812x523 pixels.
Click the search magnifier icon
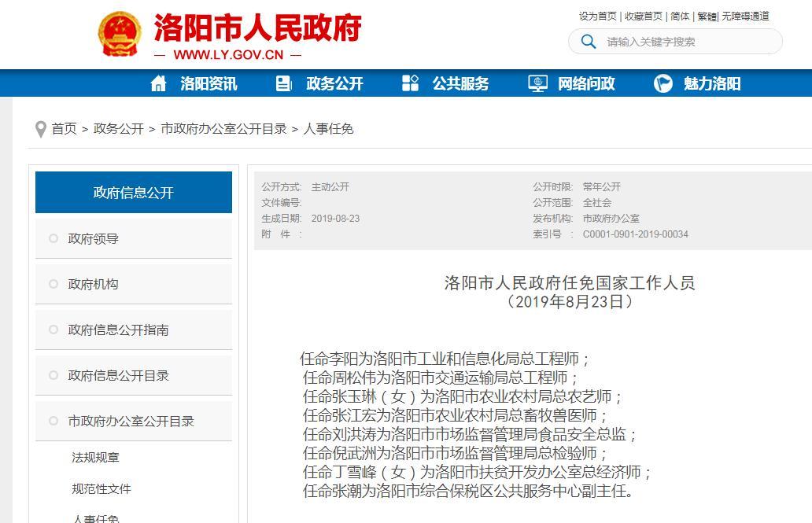pos(589,42)
